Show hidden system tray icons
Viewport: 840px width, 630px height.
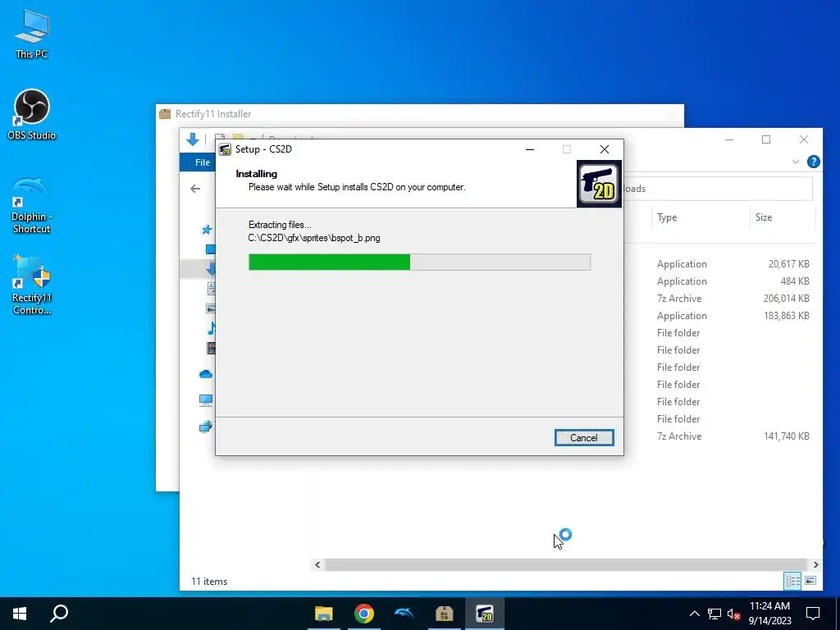[694, 614]
